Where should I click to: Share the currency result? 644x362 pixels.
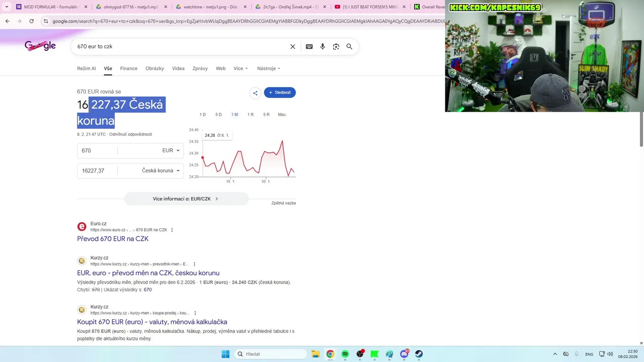click(255, 93)
